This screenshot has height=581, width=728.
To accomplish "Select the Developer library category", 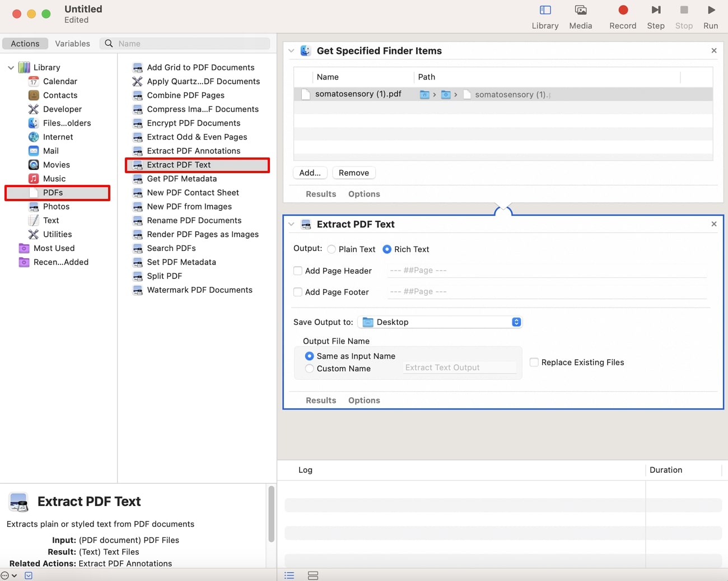I will [62, 109].
